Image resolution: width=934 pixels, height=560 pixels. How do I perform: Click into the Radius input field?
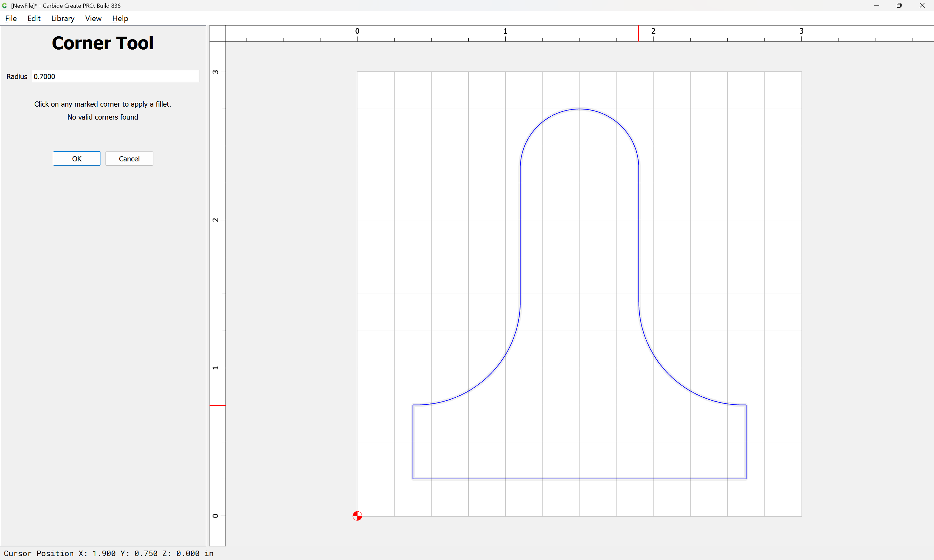115,76
